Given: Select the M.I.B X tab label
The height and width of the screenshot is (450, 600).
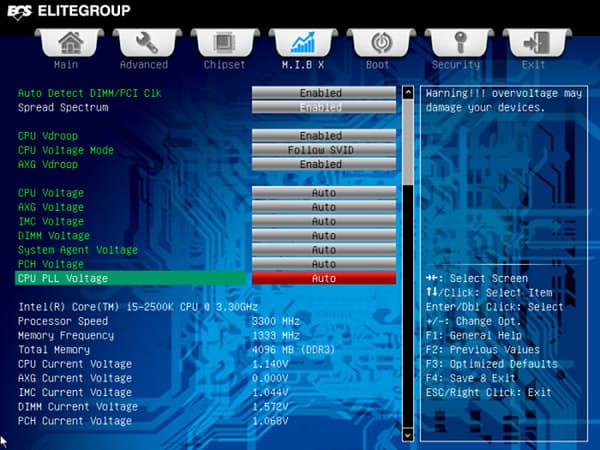Looking at the screenshot, I should (303, 65).
